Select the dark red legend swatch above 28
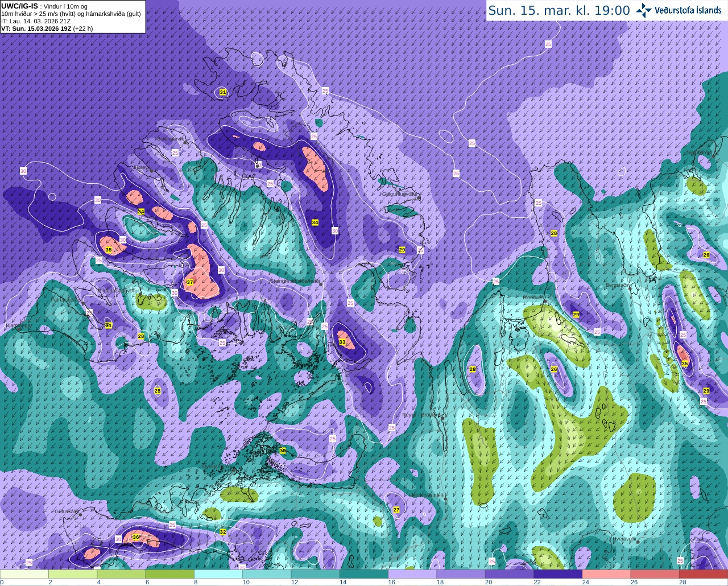728x586 pixels. click(x=704, y=574)
